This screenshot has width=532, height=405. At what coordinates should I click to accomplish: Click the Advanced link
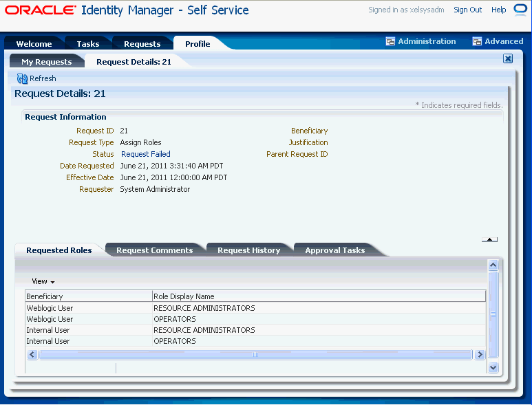click(504, 41)
